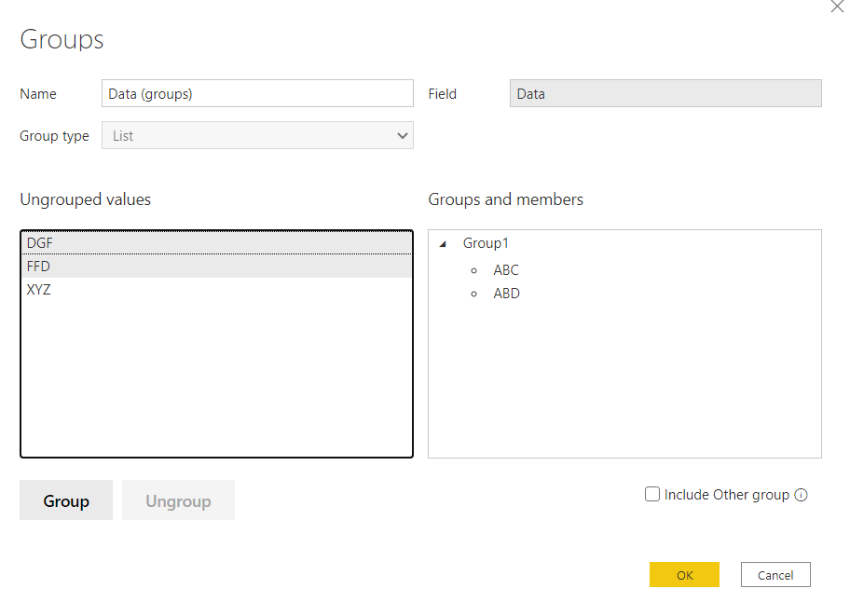Select member ABC under Group1
This screenshot has height=616, width=850.
[x=506, y=270]
